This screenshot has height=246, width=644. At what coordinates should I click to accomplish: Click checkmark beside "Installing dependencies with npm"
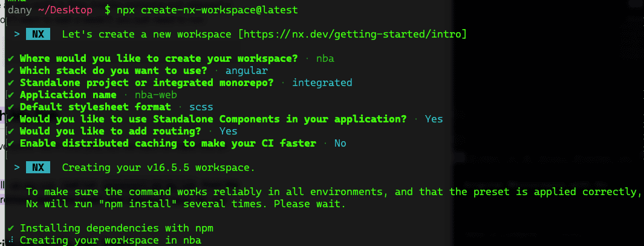11,228
